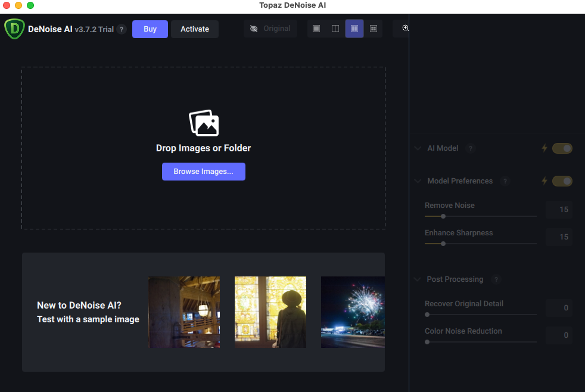Toggle the AI Model auto switch

point(562,148)
